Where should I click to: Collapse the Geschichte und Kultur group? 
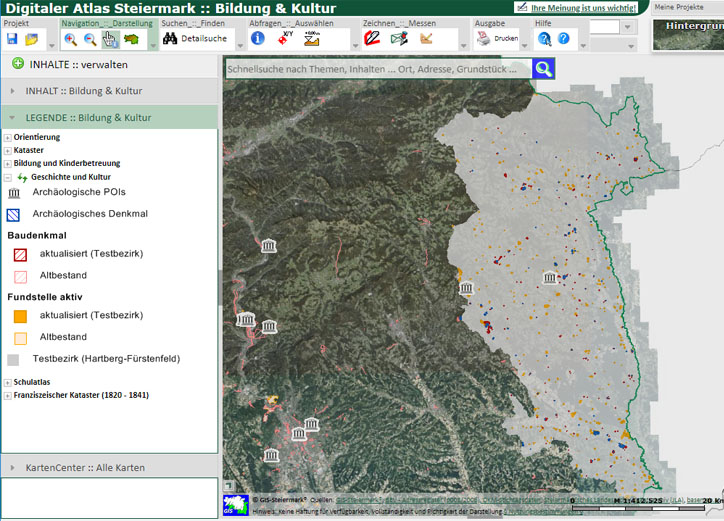tap(8, 177)
